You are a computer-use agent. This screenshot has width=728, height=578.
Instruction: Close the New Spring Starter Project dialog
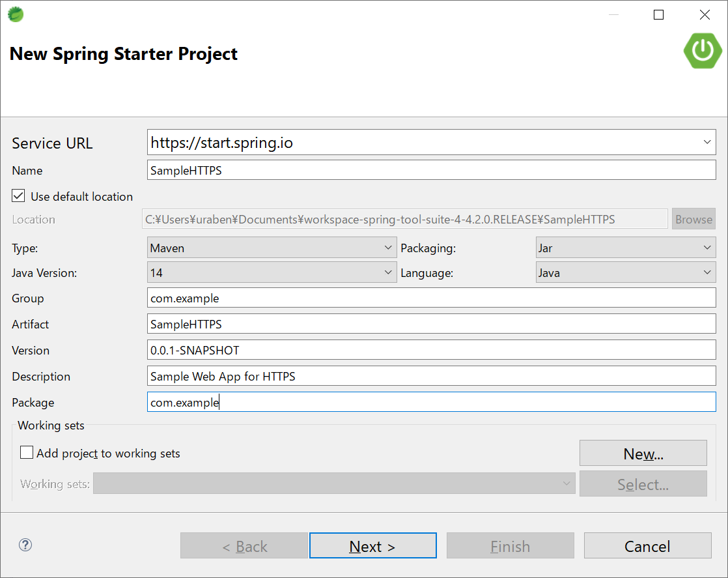point(705,15)
